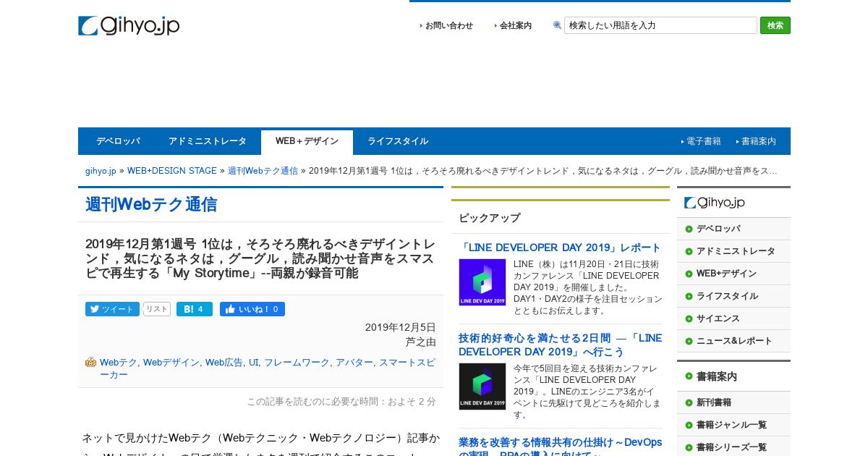Go to gihyo.jp breadcrumb link
The image size is (868, 456).
(101, 171)
